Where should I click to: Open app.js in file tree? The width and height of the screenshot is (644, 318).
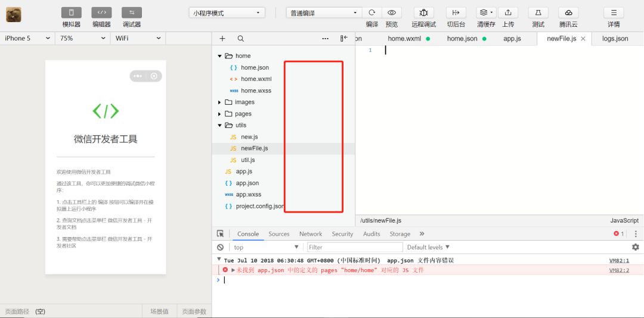(244, 171)
